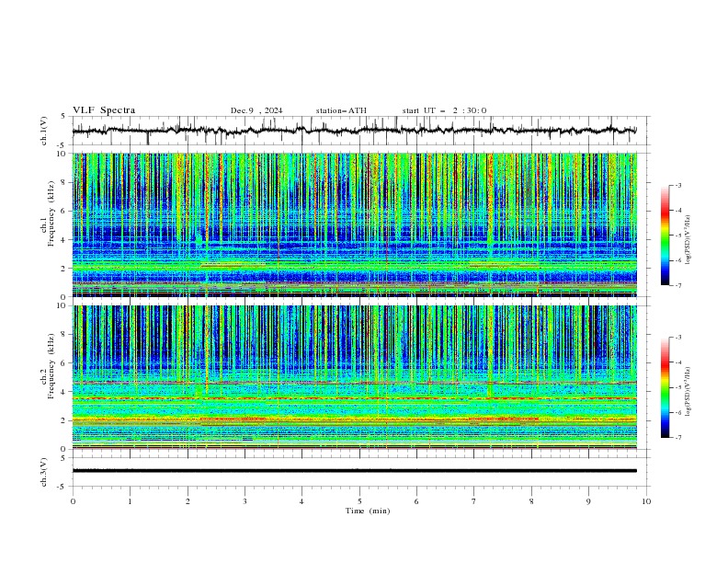This screenshot has height=563, width=728.
Task: Click the ch.1 waveform trace panel
Action: pos(361,131)
